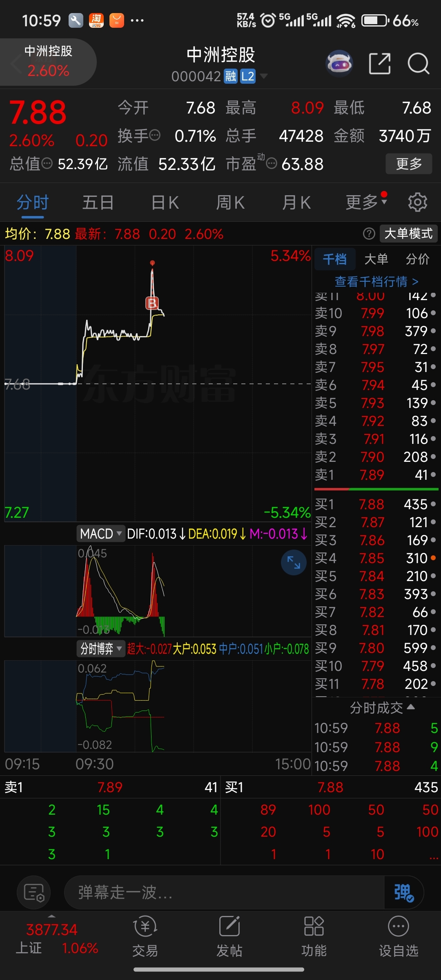Tap the bottom 买1 7.88 queue header
The width and height of the screenshot is (441, 980).
(331, 787)
